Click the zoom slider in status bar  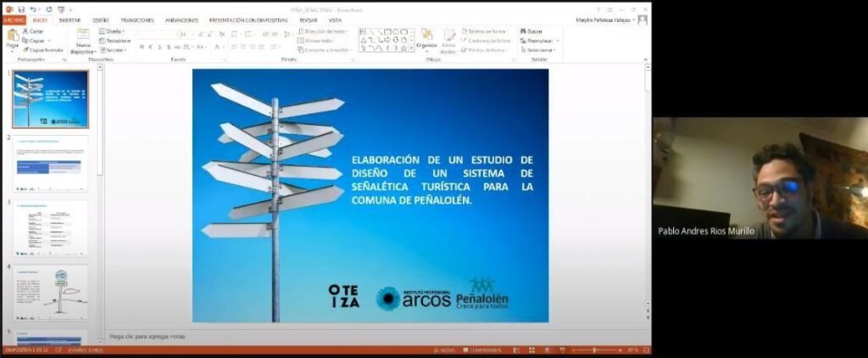point(594,350)
